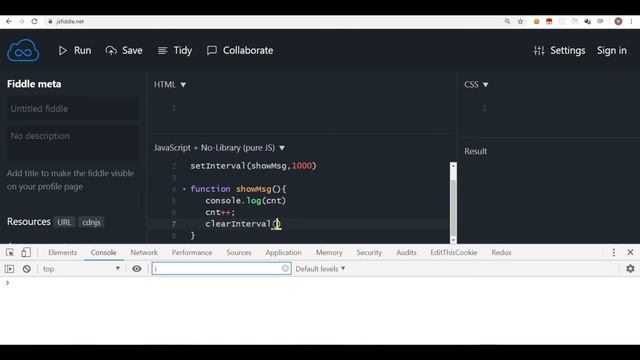This screenshot has height=360, width=640.
Task: Click the Sign in link
Action: pos(611,50)
